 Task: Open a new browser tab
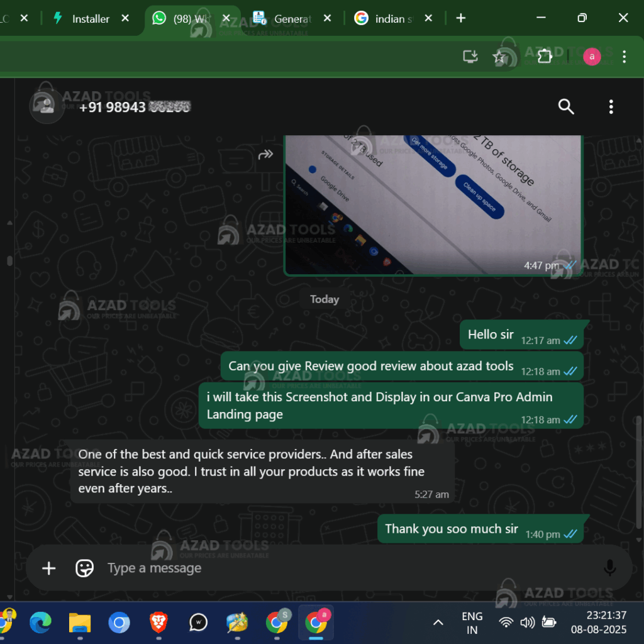tap(461, 18)
